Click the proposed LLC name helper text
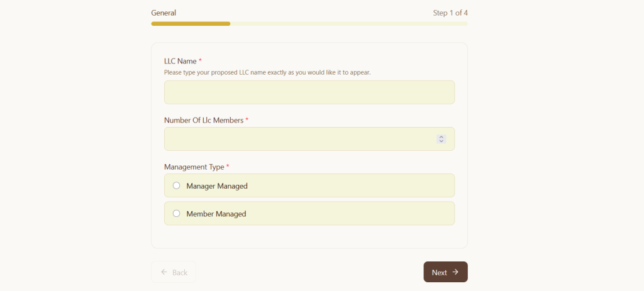This screenshot has width=644, height=291. [267, 72]
